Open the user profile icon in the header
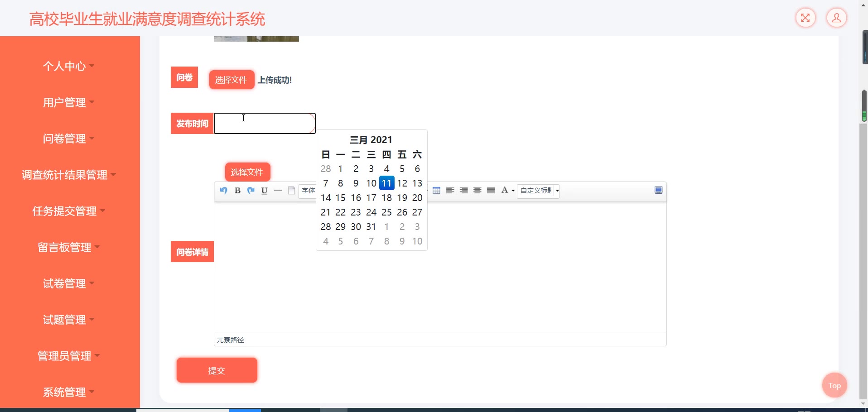Viewport: 868px width, 412px height. pyautogui.click(x=836, y=18)
